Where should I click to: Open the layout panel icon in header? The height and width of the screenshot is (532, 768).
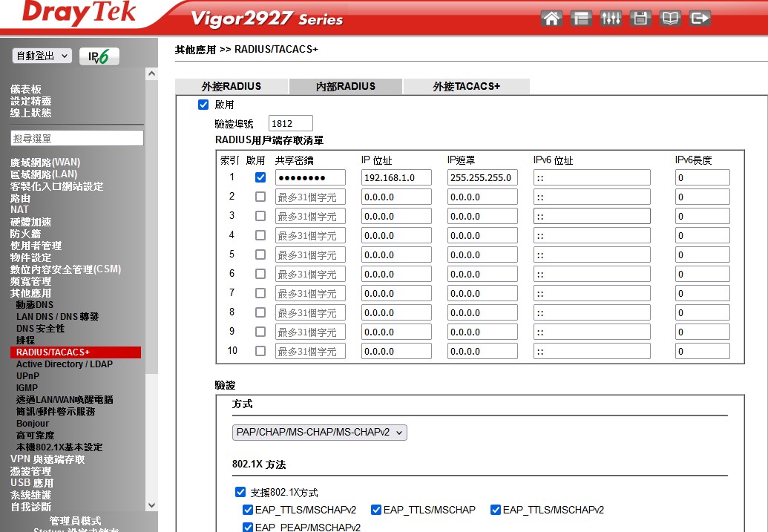pyautogui.click(x=581, y=19)
